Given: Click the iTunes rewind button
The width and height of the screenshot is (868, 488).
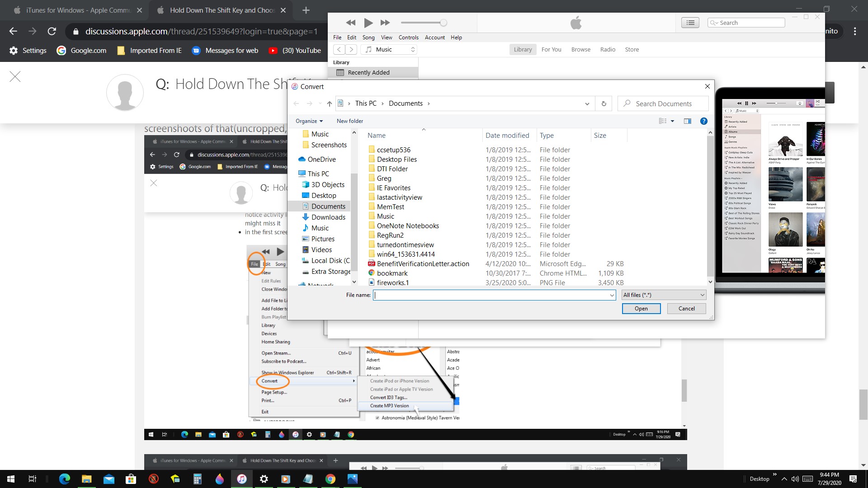Looking at the screenshot, I should click(x=350, y=23).
